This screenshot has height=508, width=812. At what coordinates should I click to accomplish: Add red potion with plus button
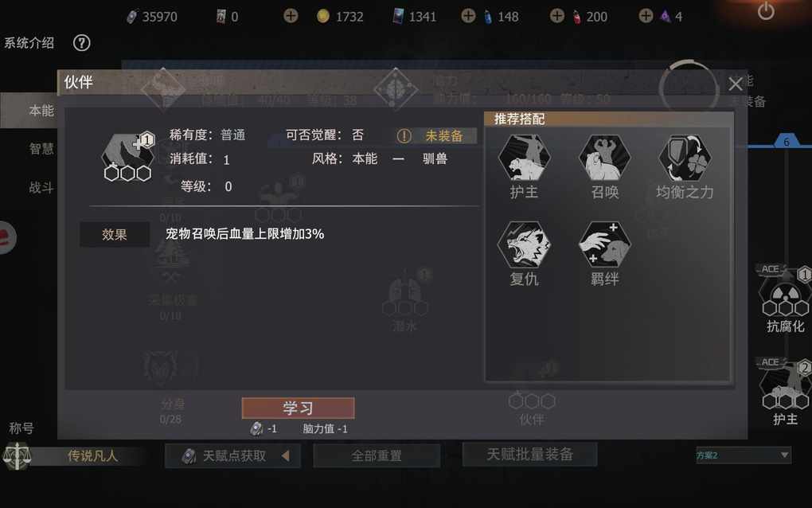(x=557, y=16)
